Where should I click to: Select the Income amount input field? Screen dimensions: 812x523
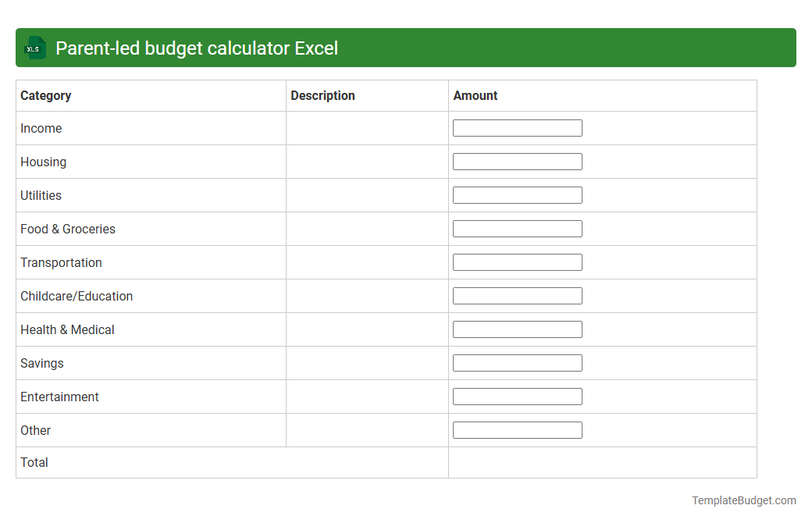tap(517, 127)
